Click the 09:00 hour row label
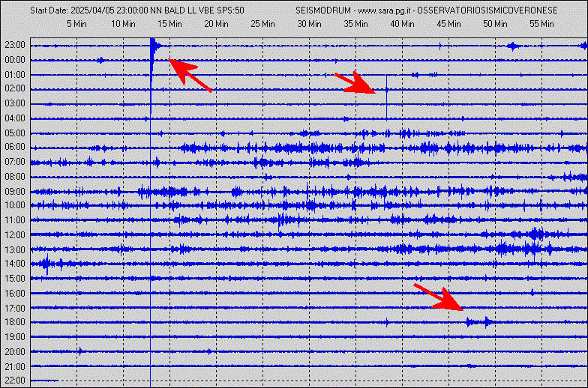The width and height of the screenshot is (588, 388). 15,192
